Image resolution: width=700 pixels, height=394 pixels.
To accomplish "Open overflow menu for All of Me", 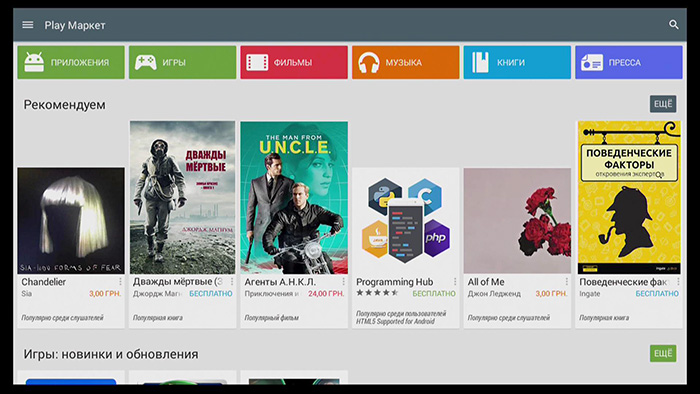I will point(567,282).
